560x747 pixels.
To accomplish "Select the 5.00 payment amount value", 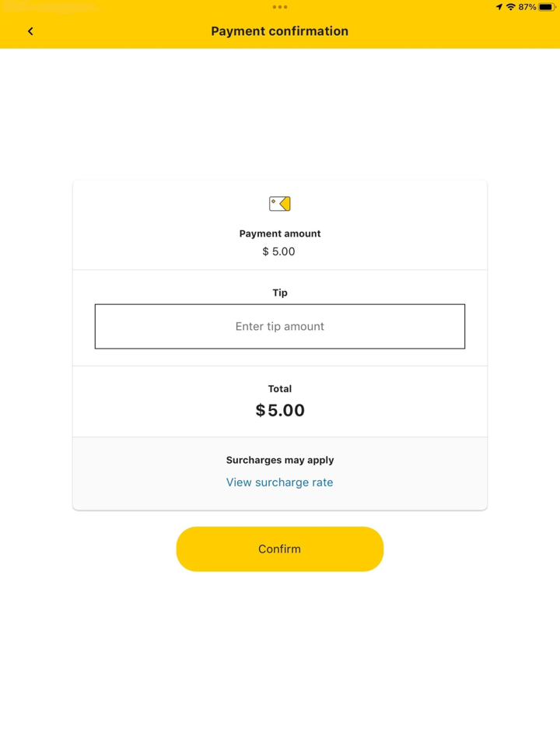I will [284, 252].
